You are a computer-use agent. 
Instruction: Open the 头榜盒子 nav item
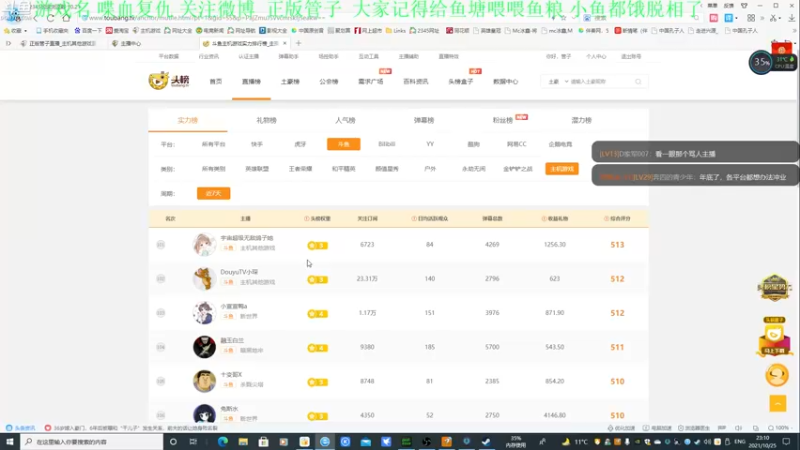pyautogui.click(x=461, y=82)
